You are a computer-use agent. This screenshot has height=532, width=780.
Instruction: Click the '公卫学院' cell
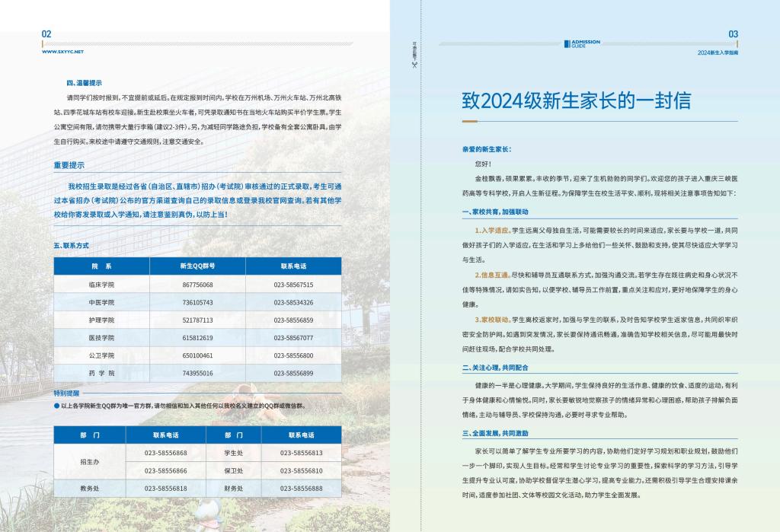pos(101,355)
